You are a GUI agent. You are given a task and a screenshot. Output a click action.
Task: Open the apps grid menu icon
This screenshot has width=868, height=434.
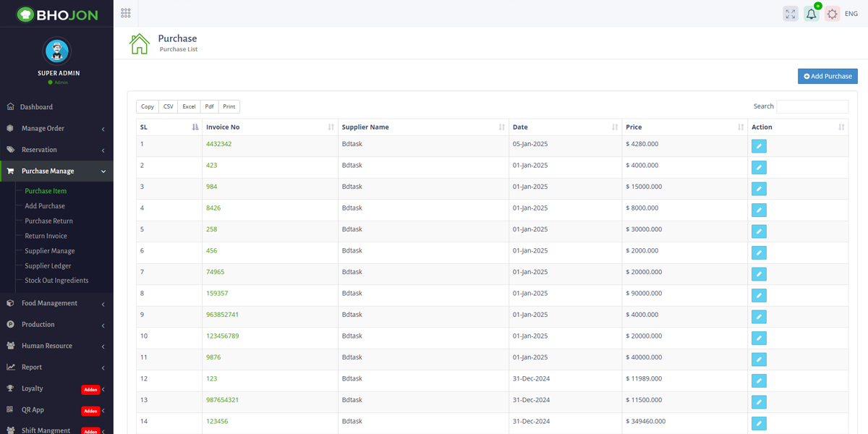[x=126, y=13]
